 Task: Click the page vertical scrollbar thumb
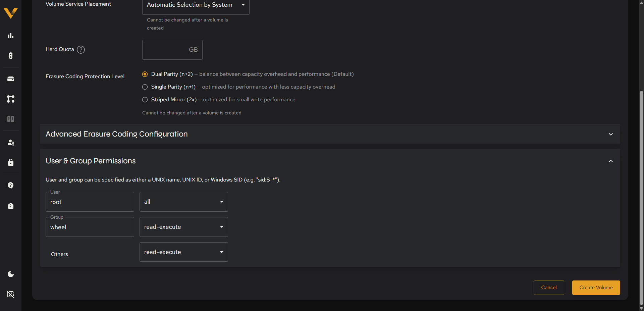click(641, 198)
